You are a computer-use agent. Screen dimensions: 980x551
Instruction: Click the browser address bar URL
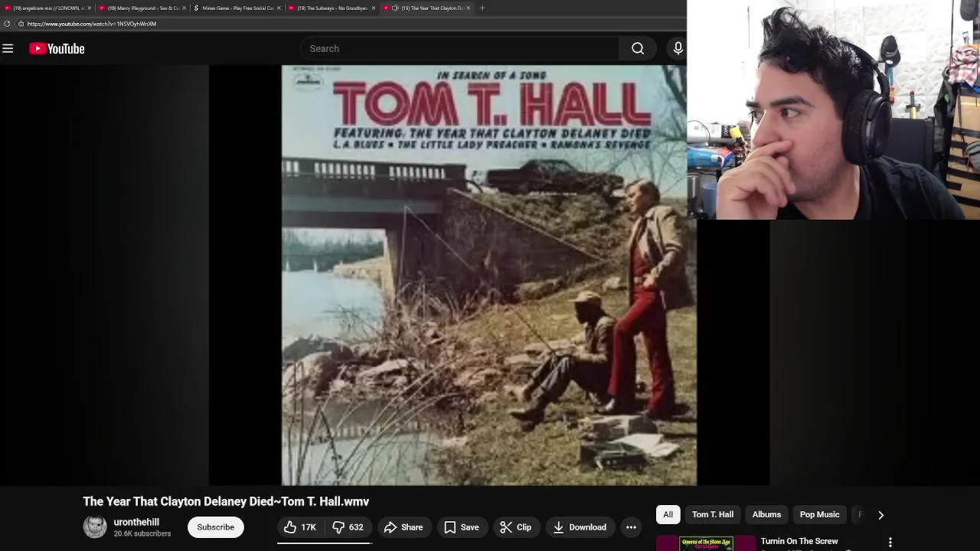pyautogui.click(x=92, y=24)
